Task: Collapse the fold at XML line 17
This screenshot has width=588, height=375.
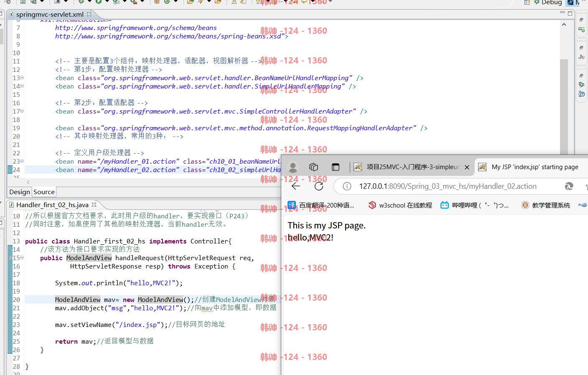Action: click(x=22, y=111)
